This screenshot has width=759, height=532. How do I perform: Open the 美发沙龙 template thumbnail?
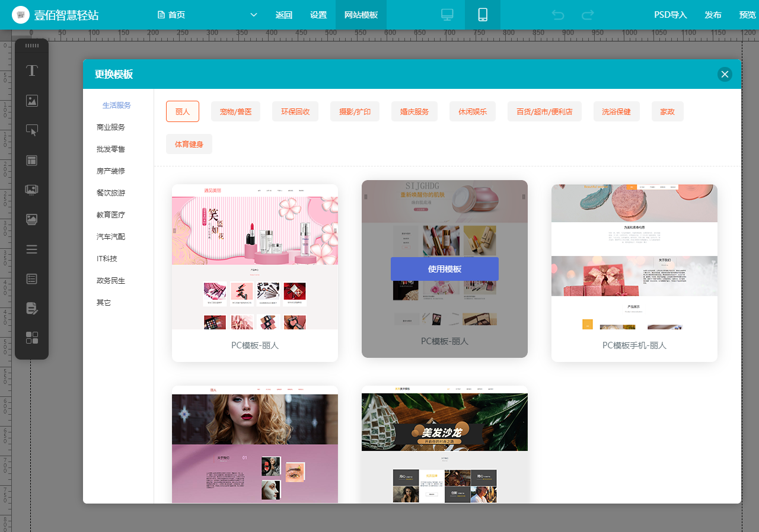click(445, 444)
